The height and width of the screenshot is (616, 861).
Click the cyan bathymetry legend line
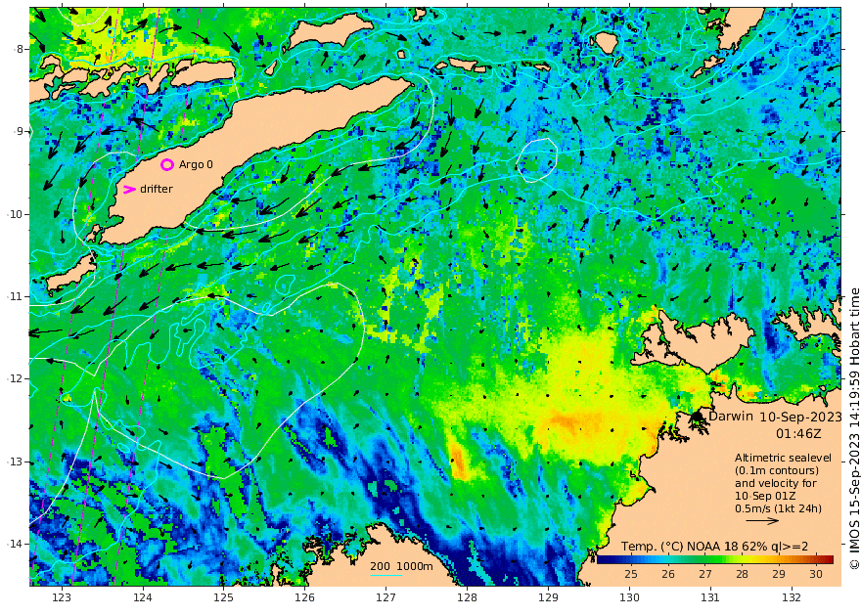point(386,575)
